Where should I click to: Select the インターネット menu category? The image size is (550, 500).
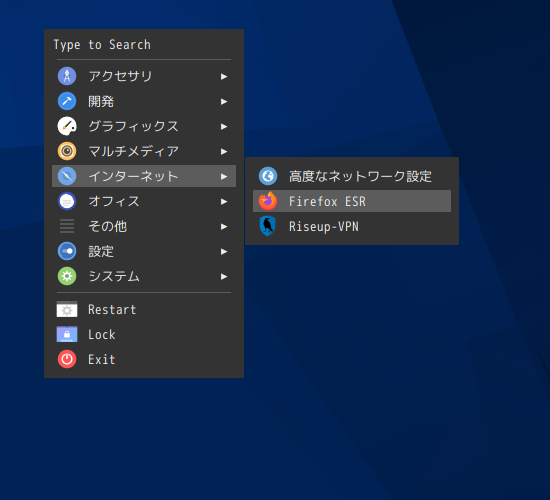(x=144, y=176)
